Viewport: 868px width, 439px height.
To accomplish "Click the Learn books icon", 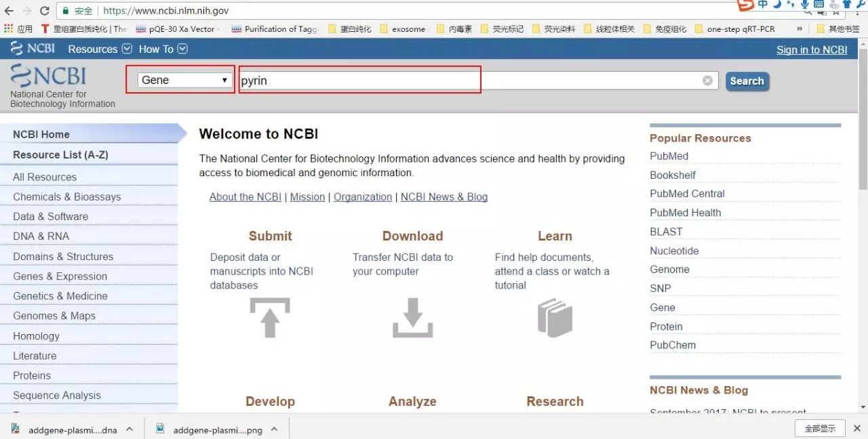I will tap(555, 318).
